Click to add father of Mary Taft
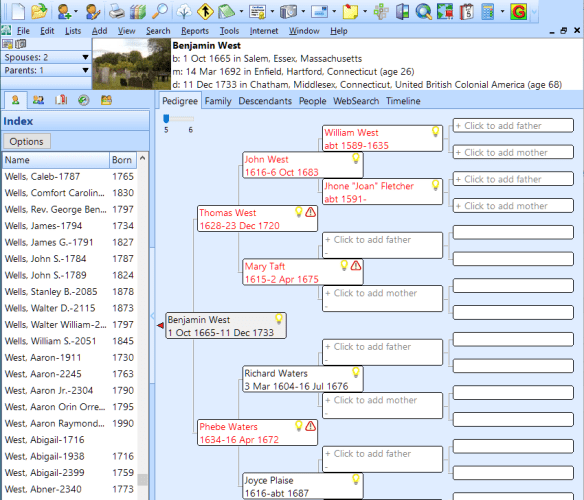This screenshot has height=500, width=584. [x=382, y=245]
